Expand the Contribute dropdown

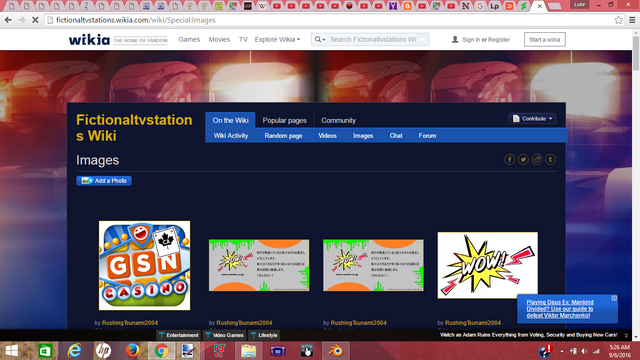(532, 119)
